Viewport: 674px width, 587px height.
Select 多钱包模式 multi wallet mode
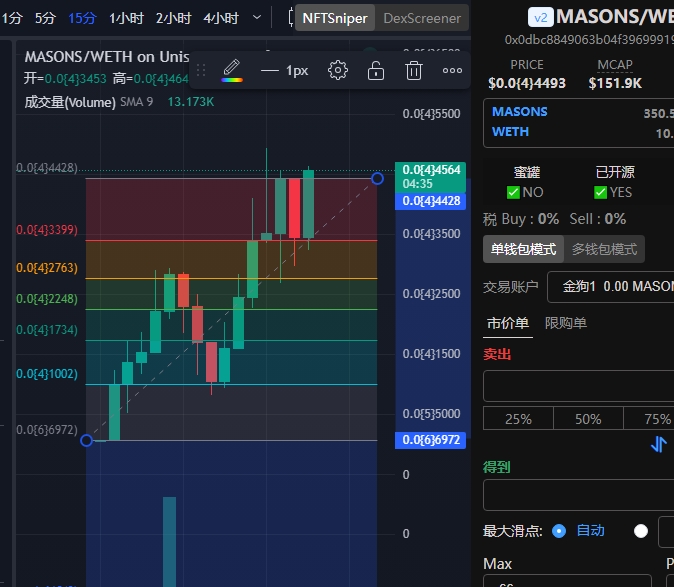(604, 249)
